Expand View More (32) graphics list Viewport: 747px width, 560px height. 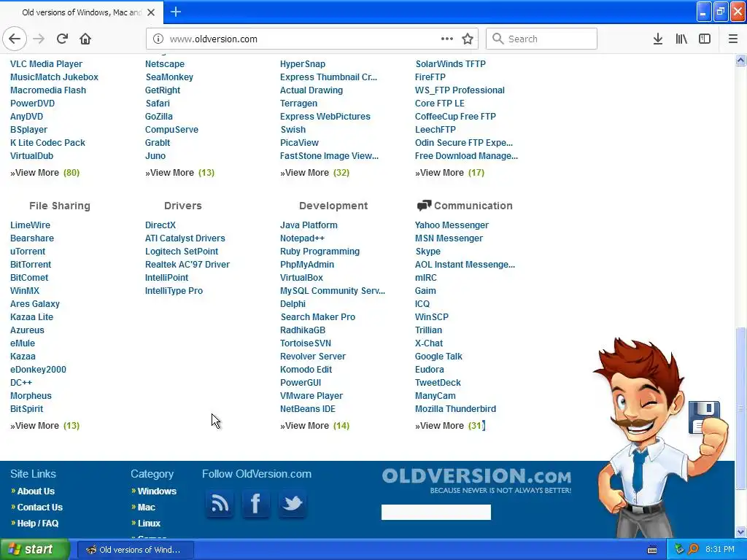point(315,172)
